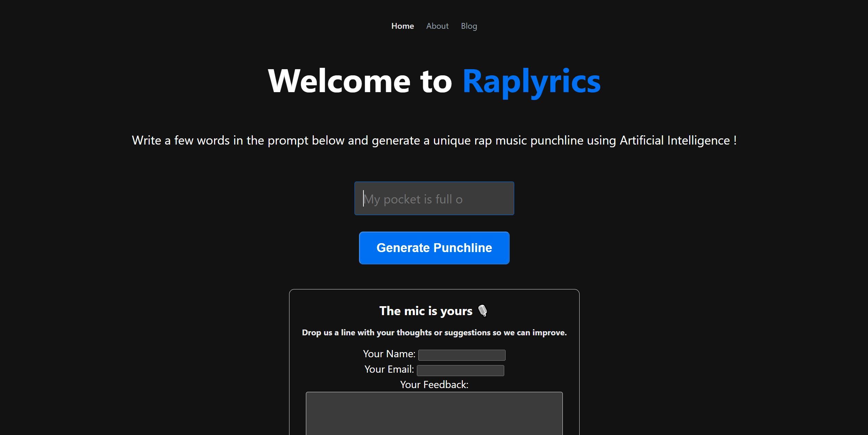The height and width of the screenshot is (435, 868).
Task: Click the Your Feedback label
Action: point(434,384)
